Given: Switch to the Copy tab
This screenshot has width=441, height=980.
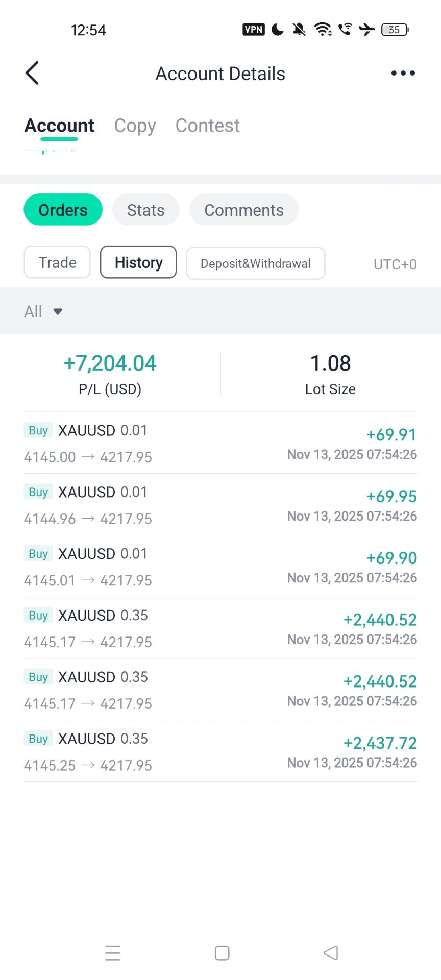Looking at the screenshot, I should click(135, 126).
